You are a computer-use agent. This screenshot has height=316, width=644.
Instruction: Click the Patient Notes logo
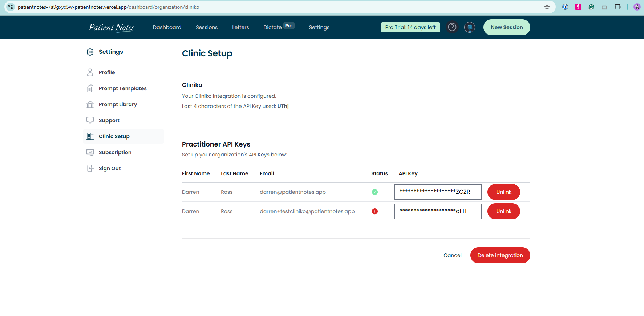coord(112,28)
